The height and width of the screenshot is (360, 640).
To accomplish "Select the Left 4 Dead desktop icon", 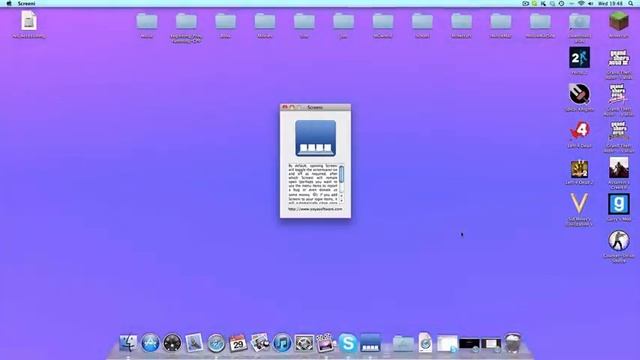I will pyautogui.click(x=579, y=131).
